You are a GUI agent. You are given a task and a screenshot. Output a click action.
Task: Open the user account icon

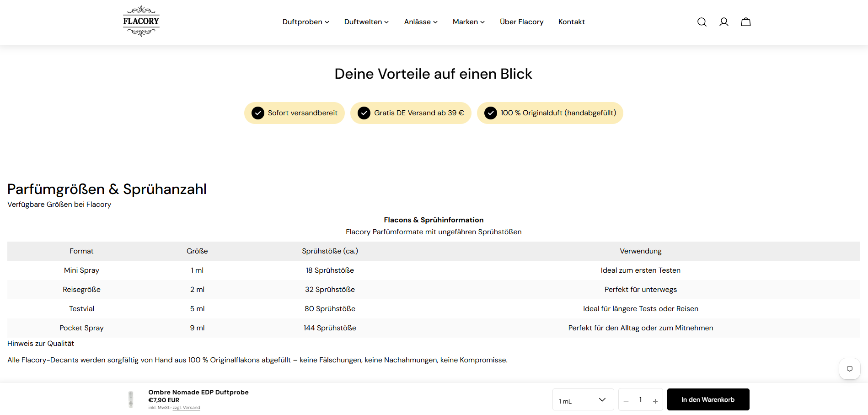pos(723,22)
